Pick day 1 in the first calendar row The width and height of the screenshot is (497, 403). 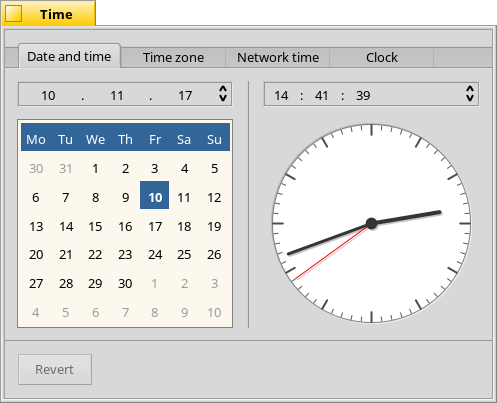coord(95,169)
